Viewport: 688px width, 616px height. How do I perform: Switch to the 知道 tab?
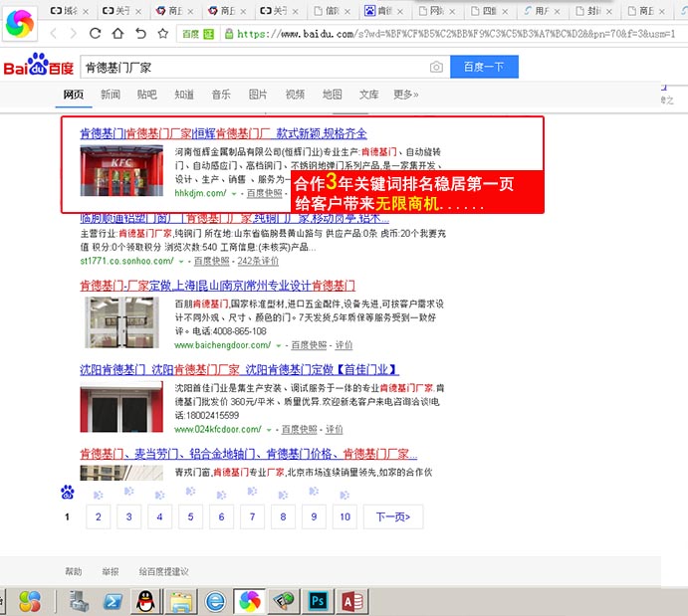coord(184,95)
